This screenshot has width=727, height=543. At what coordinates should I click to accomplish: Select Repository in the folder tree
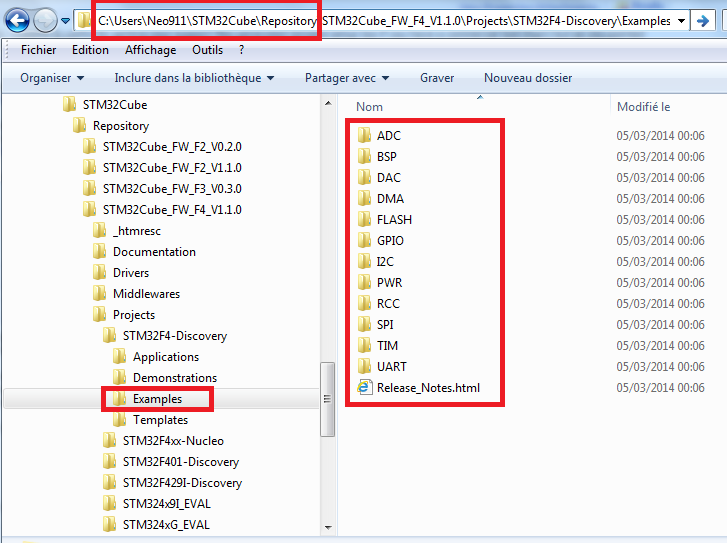pyautogui.click(x=121, y=126)
